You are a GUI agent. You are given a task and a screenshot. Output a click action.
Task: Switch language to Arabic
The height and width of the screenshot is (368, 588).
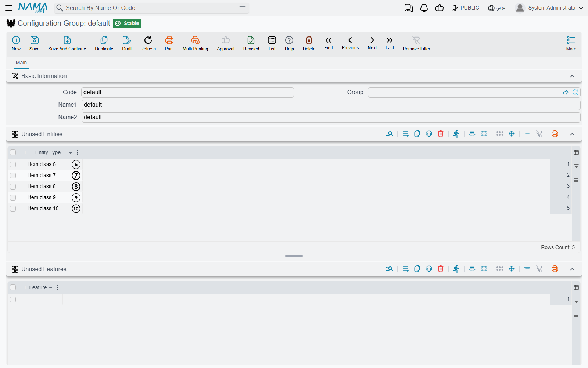tap(497, 8)
